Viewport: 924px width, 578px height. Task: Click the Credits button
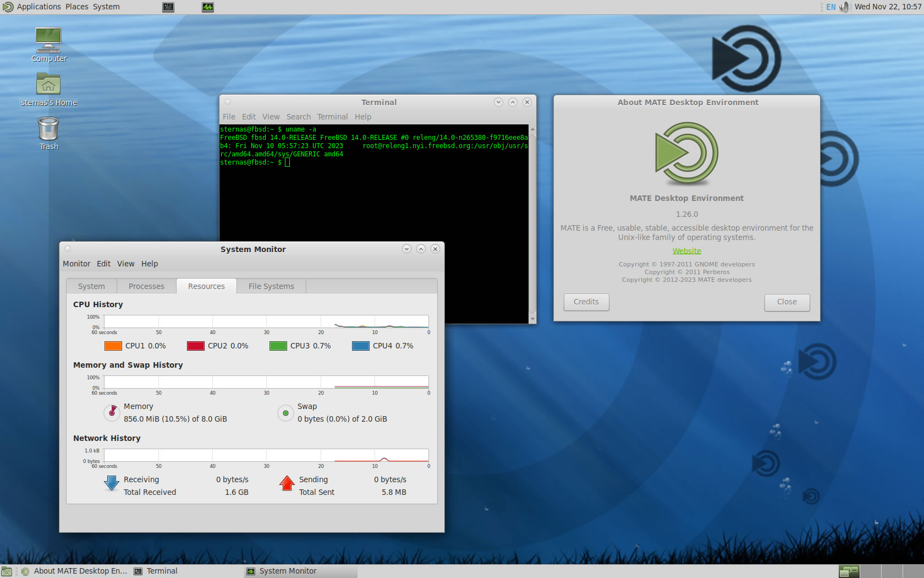click(x=586, y=302)
